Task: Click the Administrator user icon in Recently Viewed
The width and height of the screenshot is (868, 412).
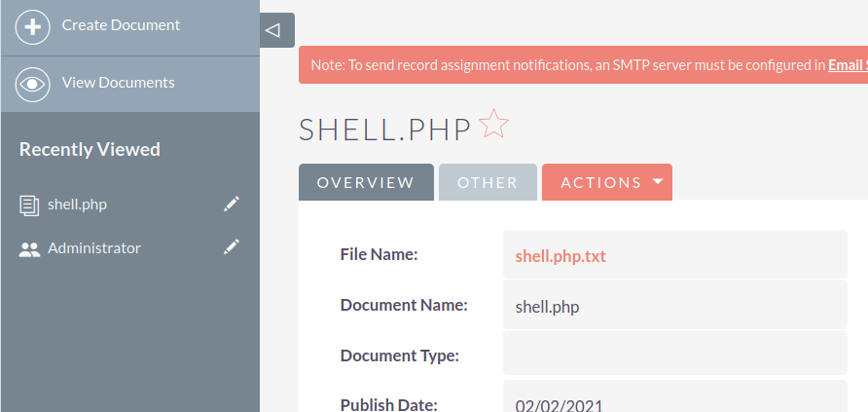Action: (29, 248)
